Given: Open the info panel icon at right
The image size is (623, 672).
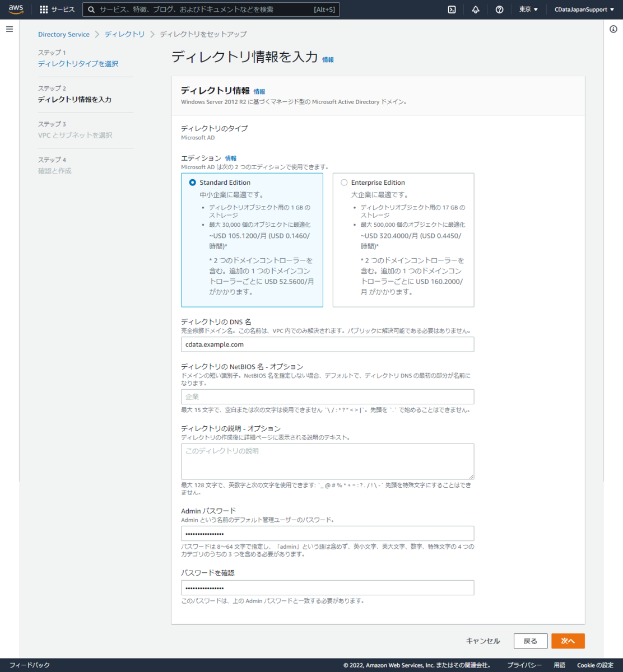Looking at the screenshot, I should [613, 29].
